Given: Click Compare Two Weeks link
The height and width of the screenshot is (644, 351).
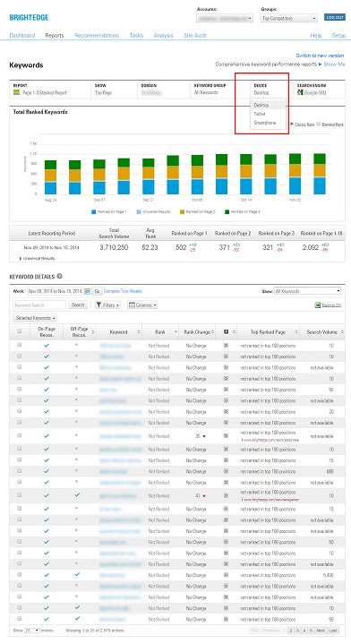Looking at the screenshot, I should point(123,291).
